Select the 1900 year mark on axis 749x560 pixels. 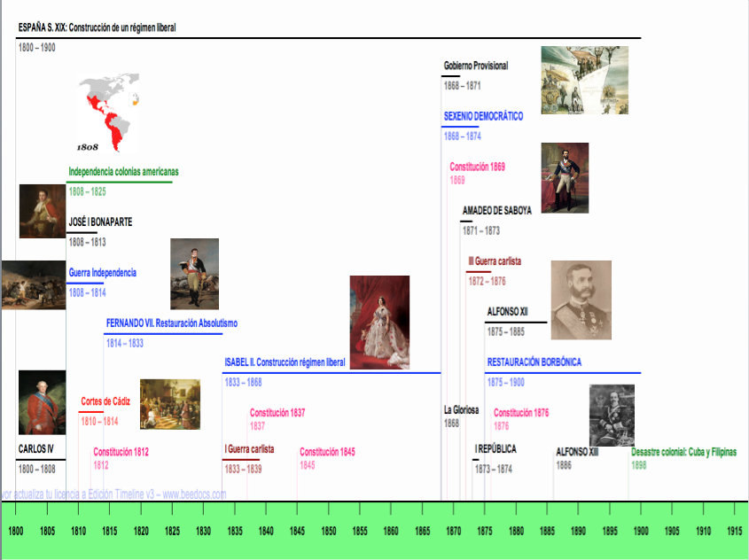point(640,530)
